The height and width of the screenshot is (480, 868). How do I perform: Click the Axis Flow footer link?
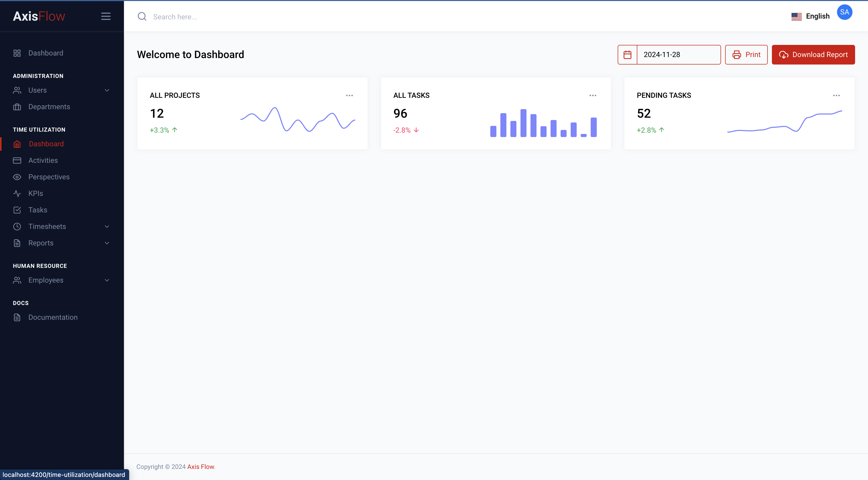200,467
